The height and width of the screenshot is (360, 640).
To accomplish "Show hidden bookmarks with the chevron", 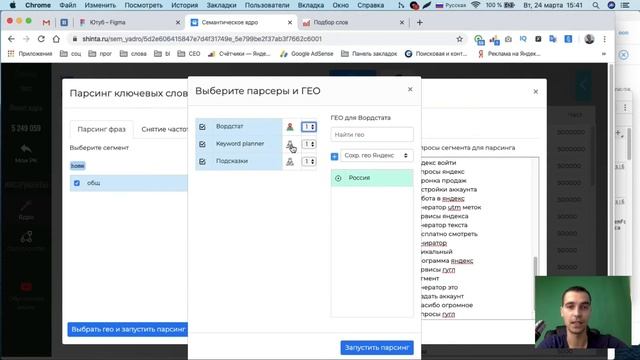I will click(604, 53).
